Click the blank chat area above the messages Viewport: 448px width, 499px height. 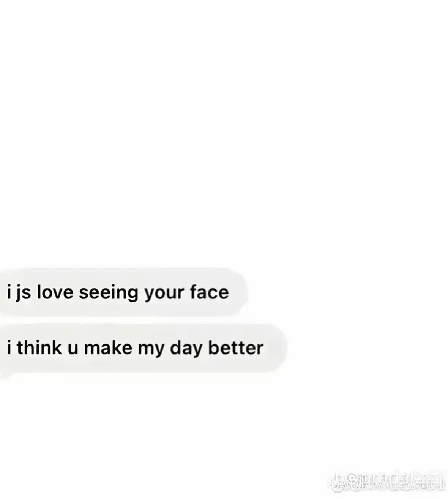pos(224,133)
